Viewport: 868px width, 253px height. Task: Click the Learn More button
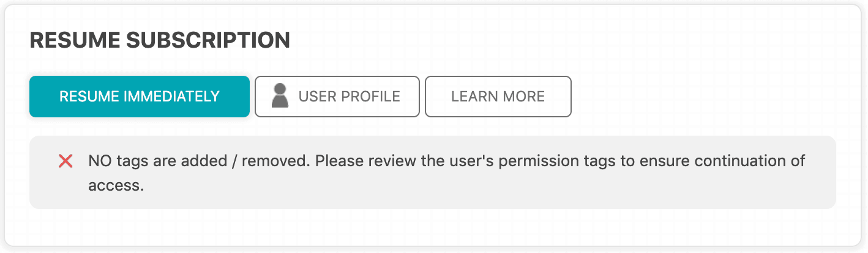click(498, 97)
